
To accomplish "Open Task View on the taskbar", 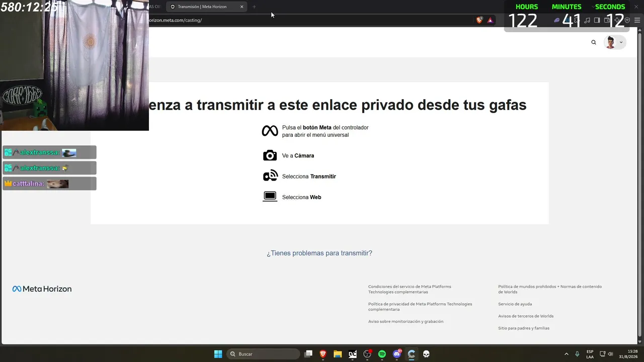I will tap(308, 354).
